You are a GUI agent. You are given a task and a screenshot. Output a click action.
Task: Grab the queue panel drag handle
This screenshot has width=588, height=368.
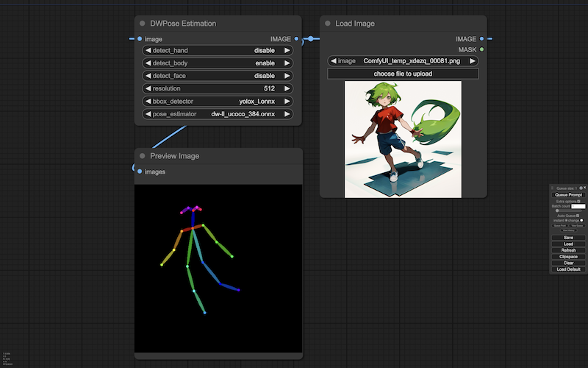click(x=553, y=188)
